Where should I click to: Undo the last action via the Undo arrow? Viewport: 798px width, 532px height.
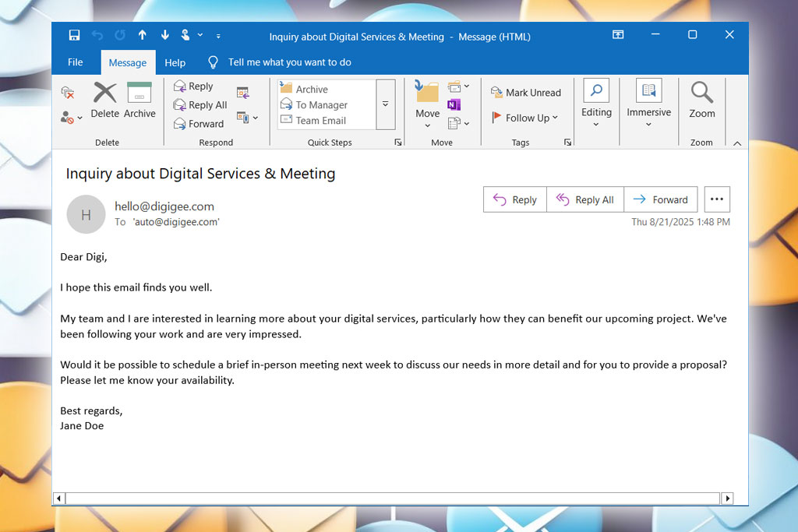(97, 35)
